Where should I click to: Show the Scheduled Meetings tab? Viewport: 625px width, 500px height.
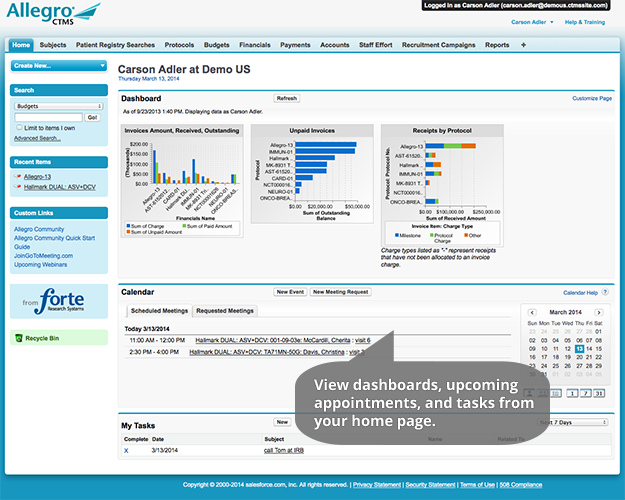coord(159,311)
